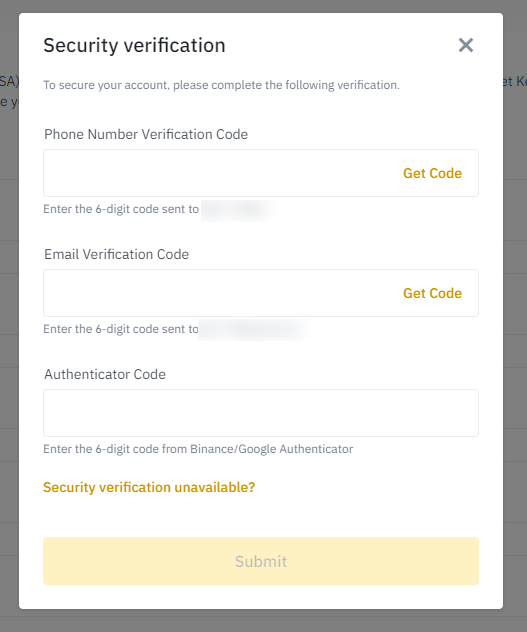Screen dimensions: 527x632
Task: Get Code for phone number verification
Action: pyautogui.click(x=432, y=173)
